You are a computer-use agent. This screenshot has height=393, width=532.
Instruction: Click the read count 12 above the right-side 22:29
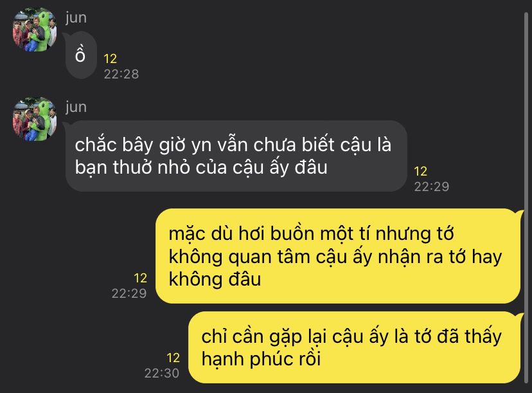[x=141, y=279]
